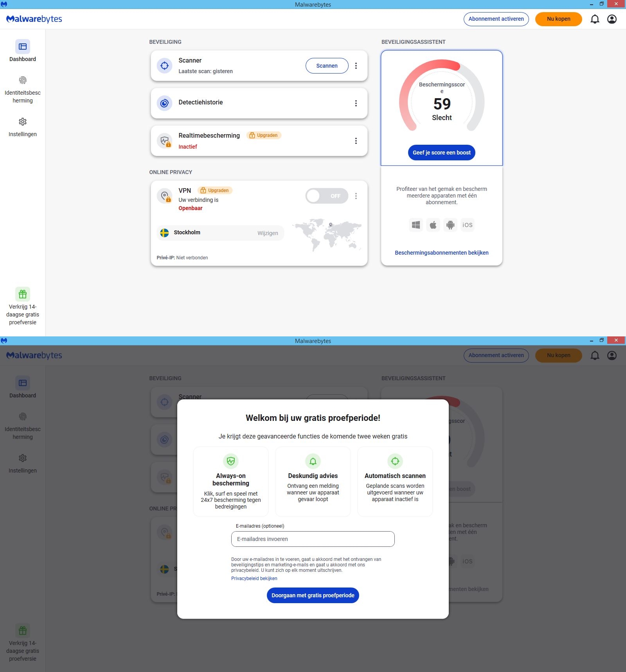Open Privacybeleid bekijken link
This screenshot has width=626, height=672.
[254, 579]
